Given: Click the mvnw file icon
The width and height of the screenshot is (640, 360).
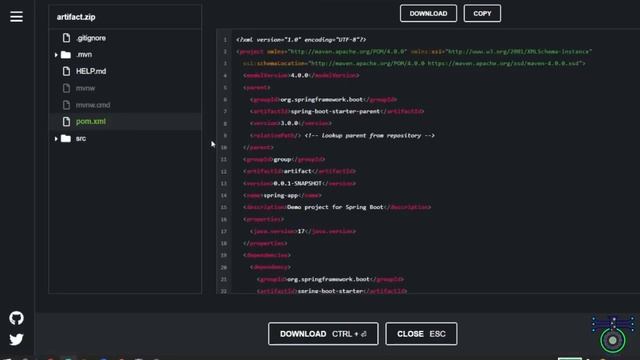Looking at the screenshot, I should tap(66, 88).
